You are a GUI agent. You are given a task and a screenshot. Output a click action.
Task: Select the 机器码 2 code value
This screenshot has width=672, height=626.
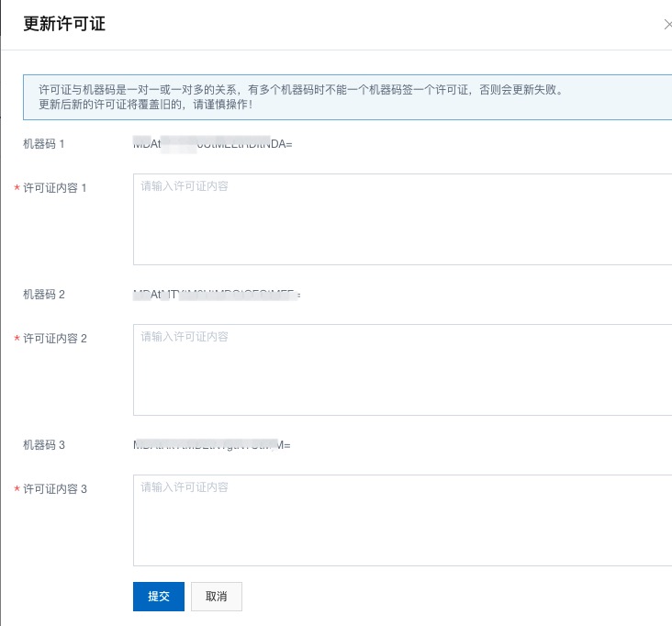point(217,295)
